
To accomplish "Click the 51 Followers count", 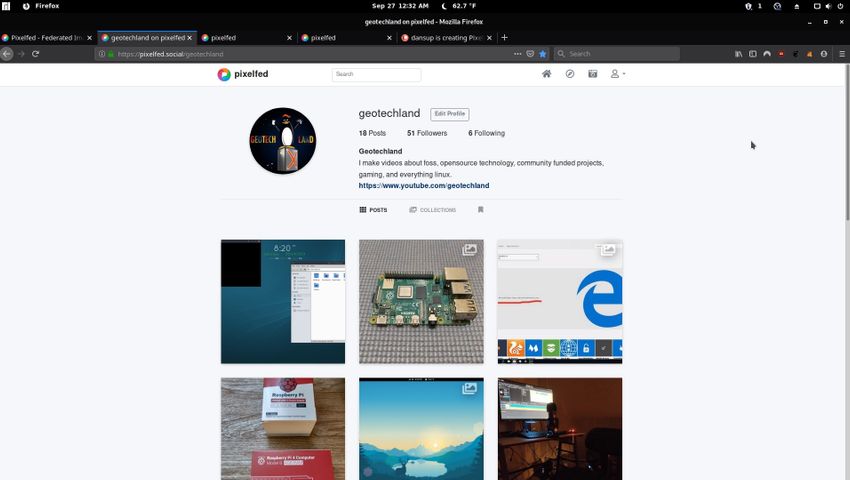I will (427, 133).
